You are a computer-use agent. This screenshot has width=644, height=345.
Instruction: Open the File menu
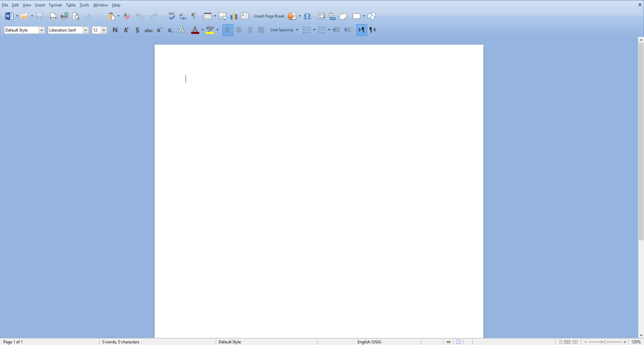coord(5,5)
